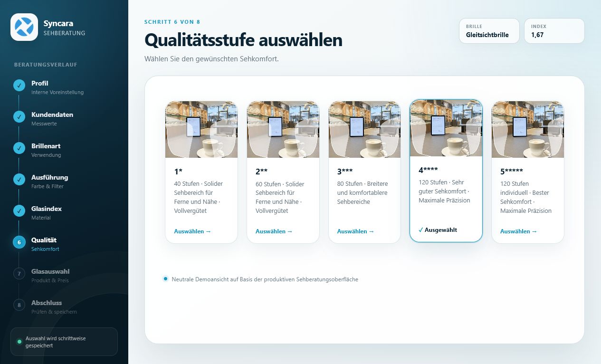Click the '1*' card title
The width and height of the screenshot is (601, 364).
point(178,171)
